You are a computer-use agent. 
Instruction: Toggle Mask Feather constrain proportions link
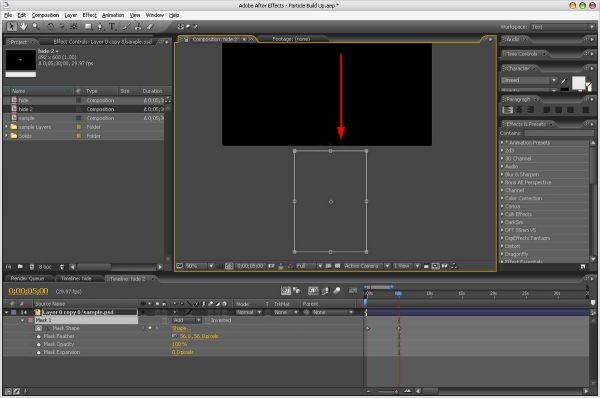pos(175,336)
